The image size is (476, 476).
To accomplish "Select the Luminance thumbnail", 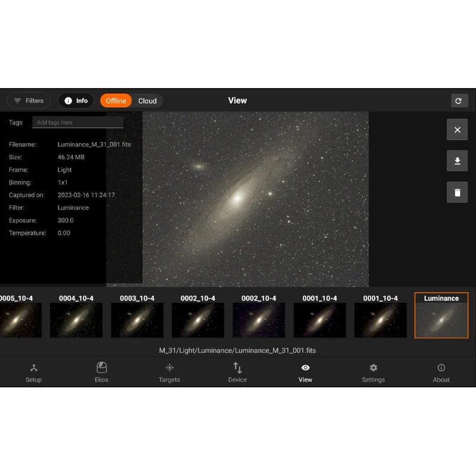I will [441, 316].
